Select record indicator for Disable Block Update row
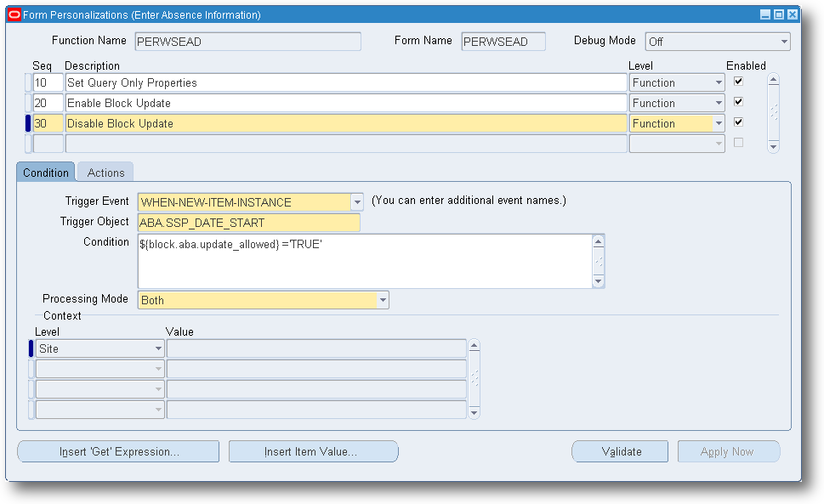The width and height of the screenshot is (824, 504). (x=28, y=124)
